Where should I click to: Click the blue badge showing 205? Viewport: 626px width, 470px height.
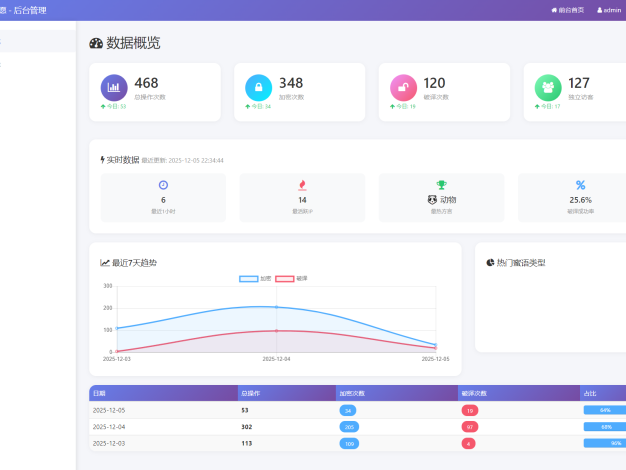point(349,427)
